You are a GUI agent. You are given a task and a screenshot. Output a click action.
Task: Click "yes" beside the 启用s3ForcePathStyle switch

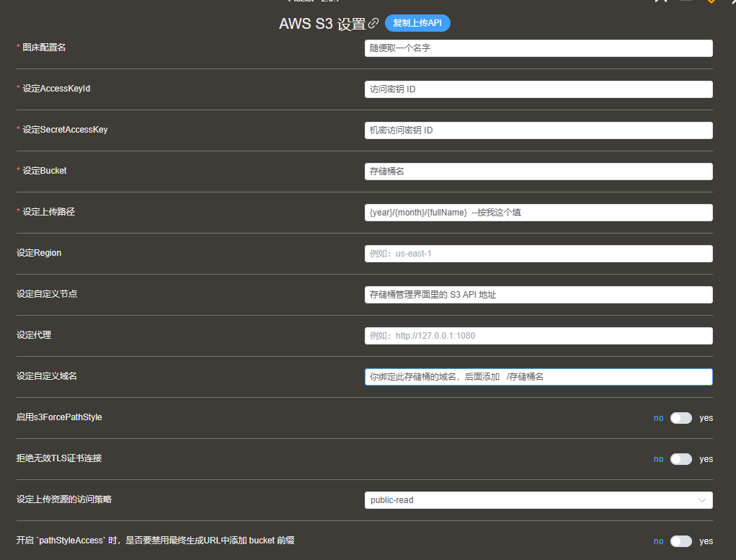point(706,418)
